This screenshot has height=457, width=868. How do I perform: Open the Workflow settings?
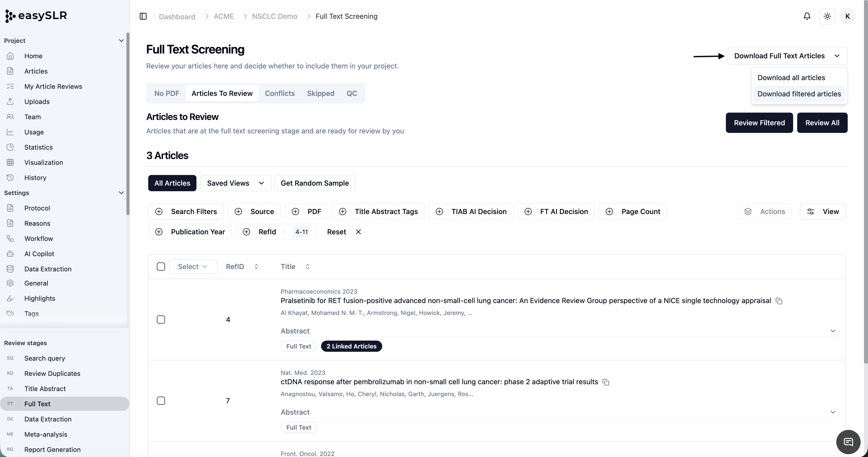pos(38,238)
